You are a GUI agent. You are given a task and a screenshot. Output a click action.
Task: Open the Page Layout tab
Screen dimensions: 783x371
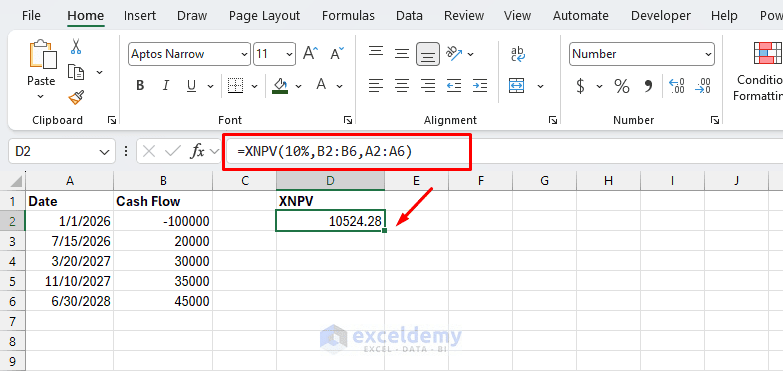click(265, 15)
